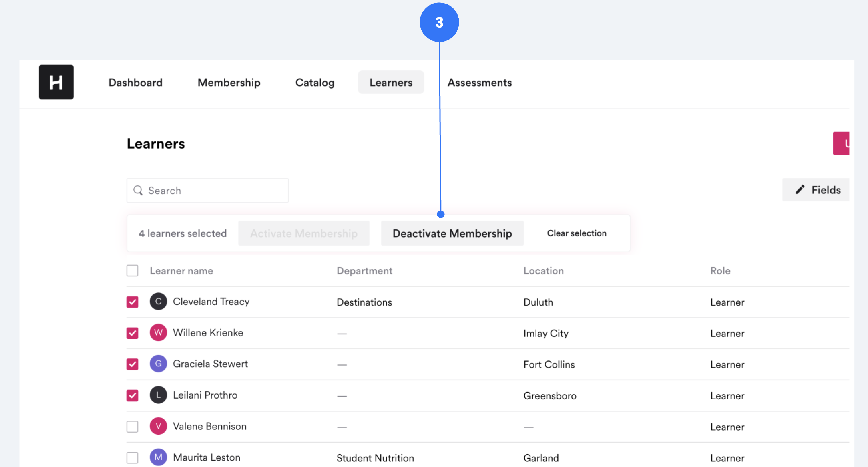The height and width of the screenshot is (467, 868).
Task: Sort by Learner name column header
Action: pos(181,271)
